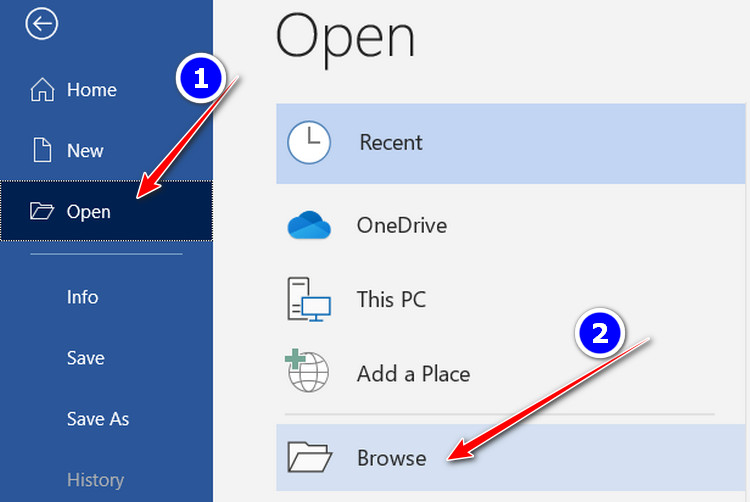Open the Save As page
Viewport: 750px width, 502px height.
point(98,419)
